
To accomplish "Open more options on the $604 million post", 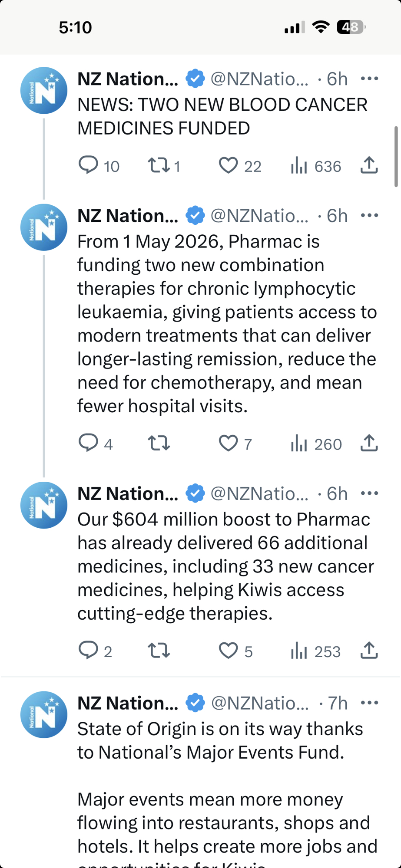I will [x=369, y=493].
